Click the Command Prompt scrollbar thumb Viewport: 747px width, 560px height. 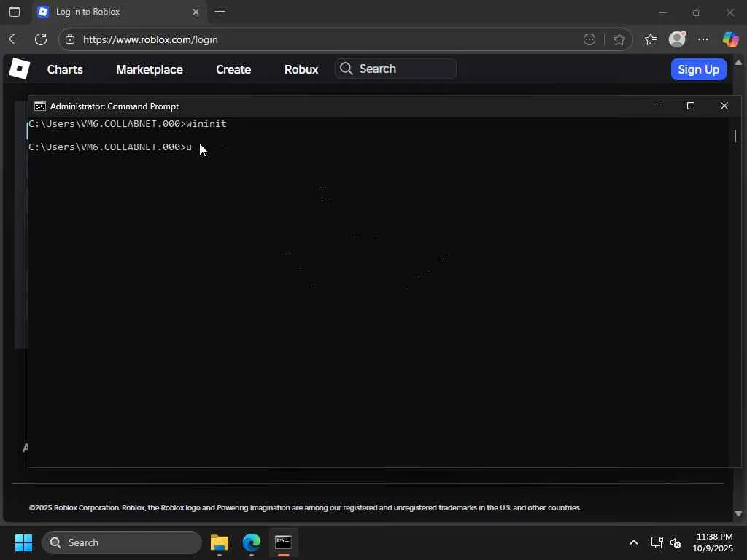tap(735, 136)
